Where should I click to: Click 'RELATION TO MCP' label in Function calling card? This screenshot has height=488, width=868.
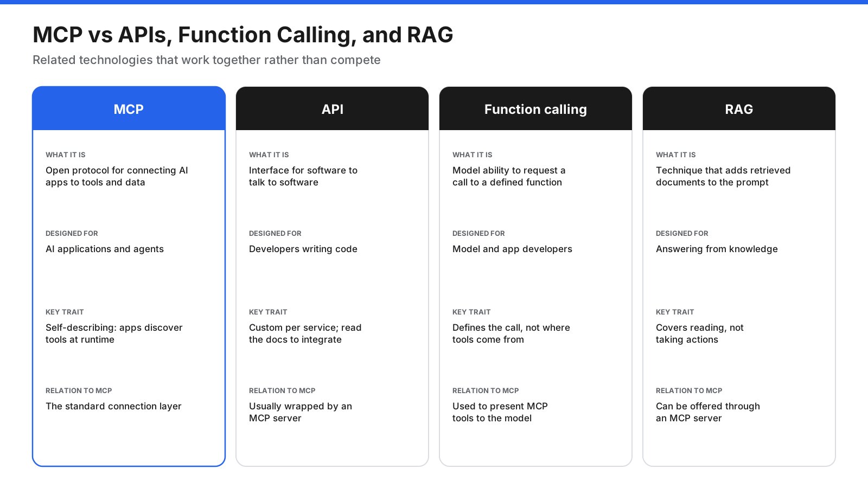pyautogui.click(x=486, y=390)
